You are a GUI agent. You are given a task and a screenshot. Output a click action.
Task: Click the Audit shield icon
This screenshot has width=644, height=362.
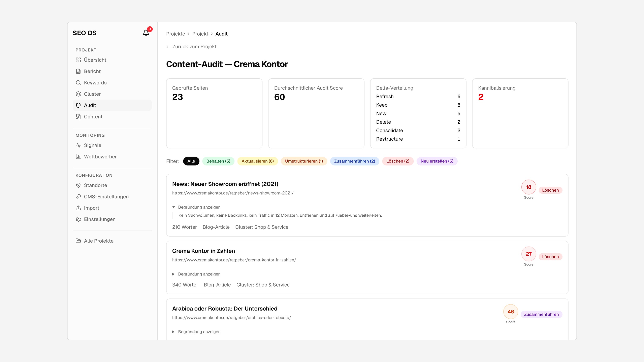(78, 105)
